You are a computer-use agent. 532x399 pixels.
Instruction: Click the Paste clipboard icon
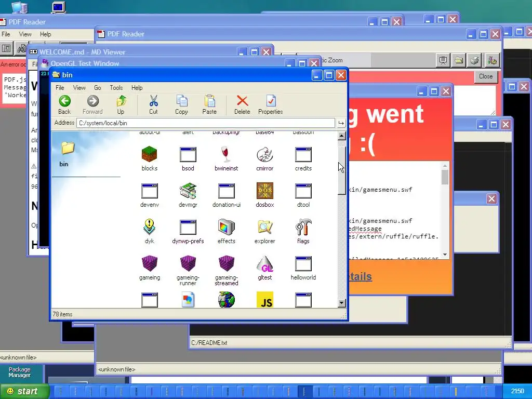click(209, 104)
